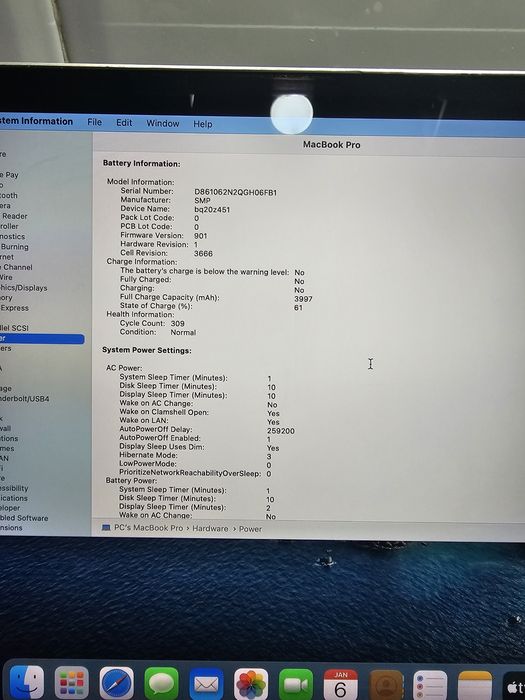This screenshot has height=700, width=525.
Task: Click AutoPowerOff Delay value 259200
Action: tap(281, 431)
